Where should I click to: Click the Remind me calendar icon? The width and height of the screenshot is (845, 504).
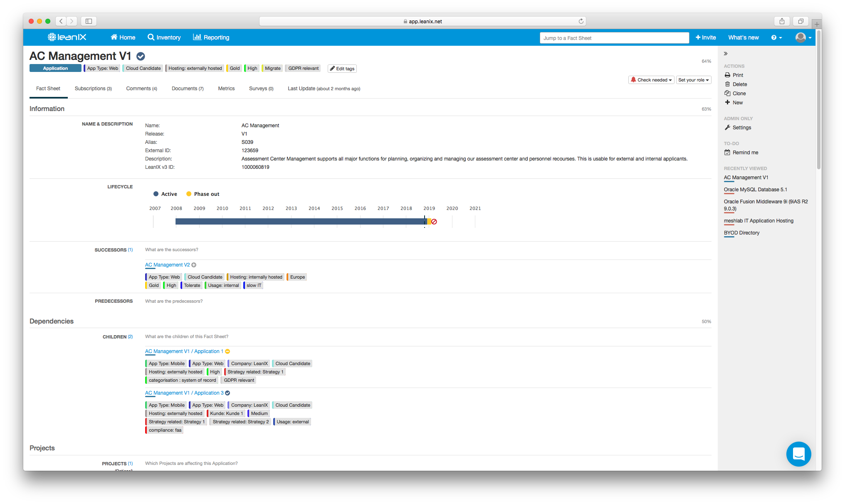coord(727,153)
